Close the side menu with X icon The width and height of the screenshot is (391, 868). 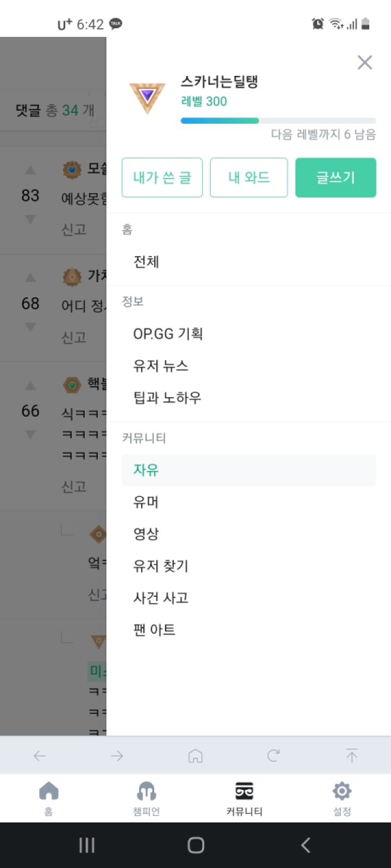point(364,62)
